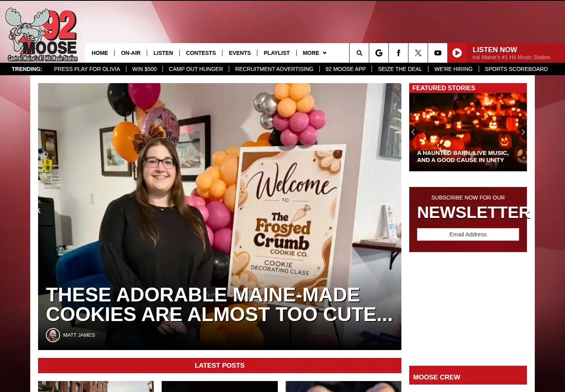The image size is (565, 392).
Task: Click the 92 Moose logo
Action: [42, 35]
